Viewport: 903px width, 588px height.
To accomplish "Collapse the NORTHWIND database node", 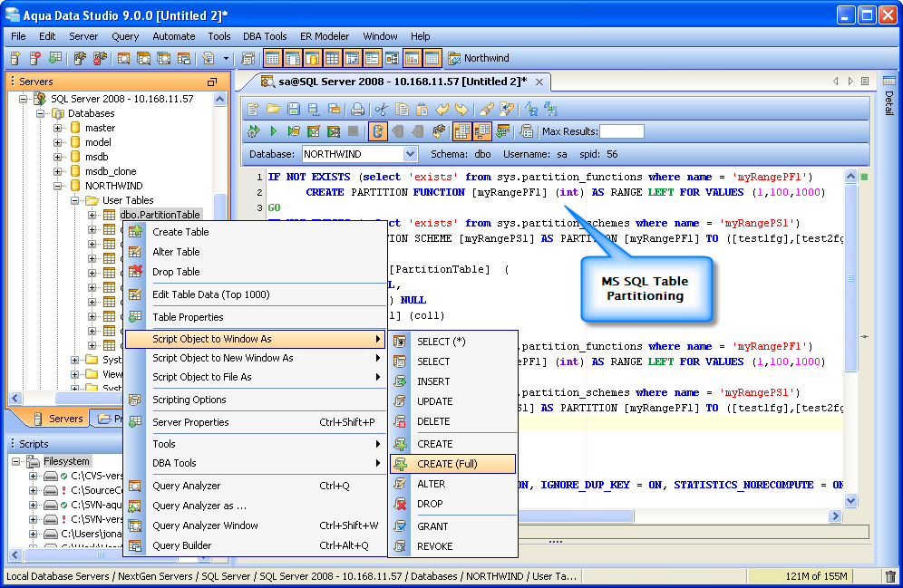I will pyautogui.click(x=58, y=186).
